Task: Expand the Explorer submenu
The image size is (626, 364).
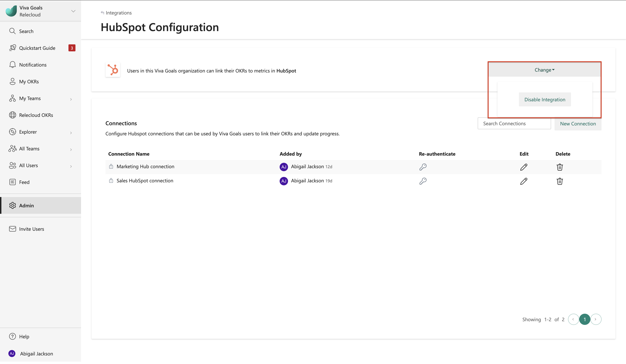Action: 71,133
